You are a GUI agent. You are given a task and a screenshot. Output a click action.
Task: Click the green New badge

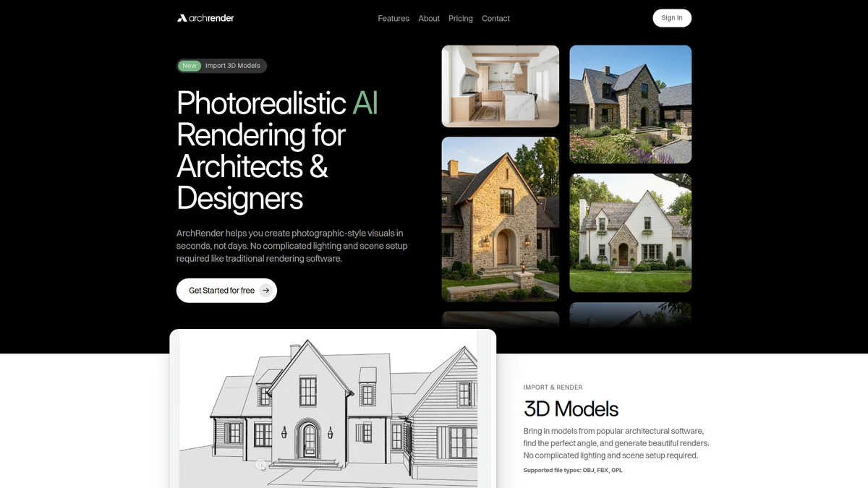click(x=190, y=66)
